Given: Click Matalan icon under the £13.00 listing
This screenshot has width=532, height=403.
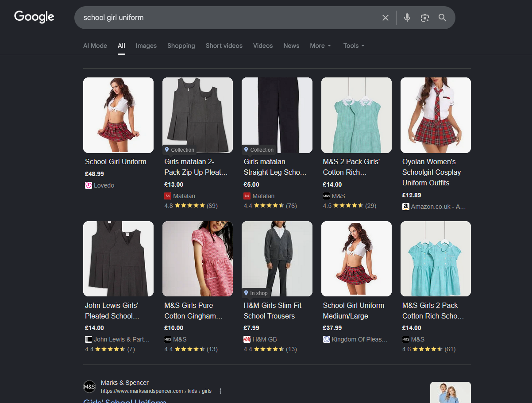Looking at the screenshot, I should coord(168,196).
